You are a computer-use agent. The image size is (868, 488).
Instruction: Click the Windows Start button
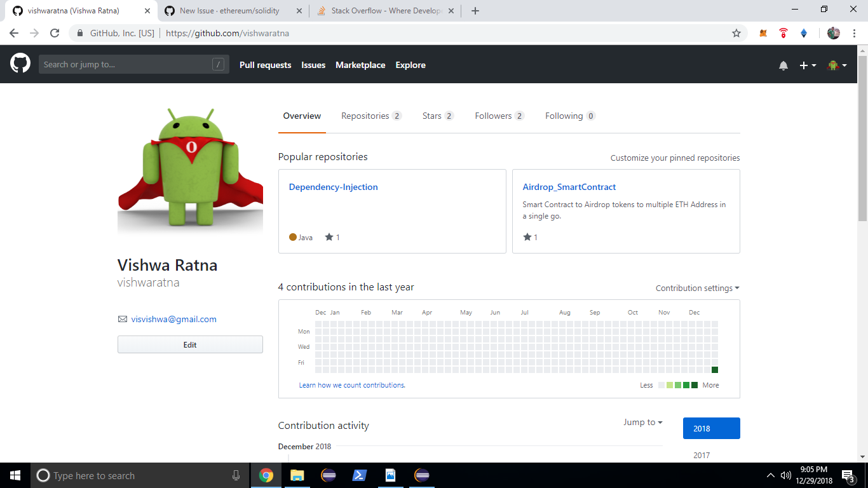pos(14,475)
